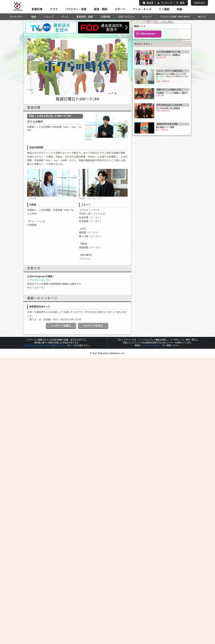Open the アニメ・キッズ menu
215x644 pixels.
[142, 9]
